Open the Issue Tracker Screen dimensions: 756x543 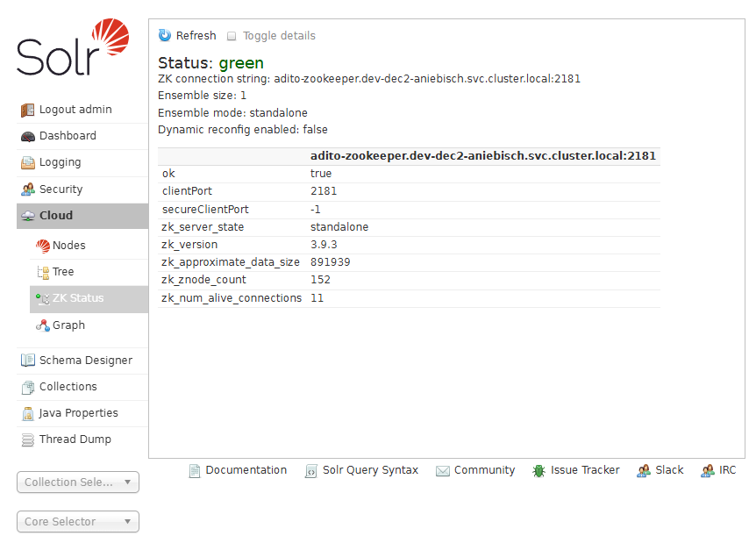(584, 469)
